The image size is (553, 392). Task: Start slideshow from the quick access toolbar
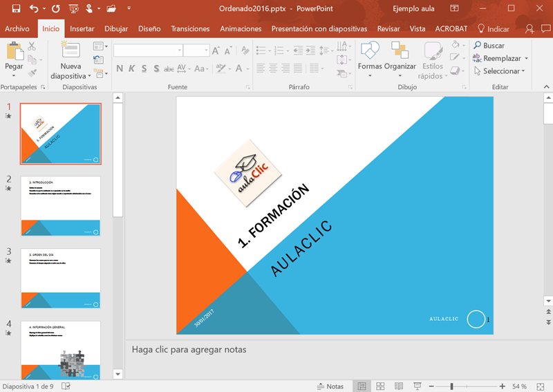(73, 8)
